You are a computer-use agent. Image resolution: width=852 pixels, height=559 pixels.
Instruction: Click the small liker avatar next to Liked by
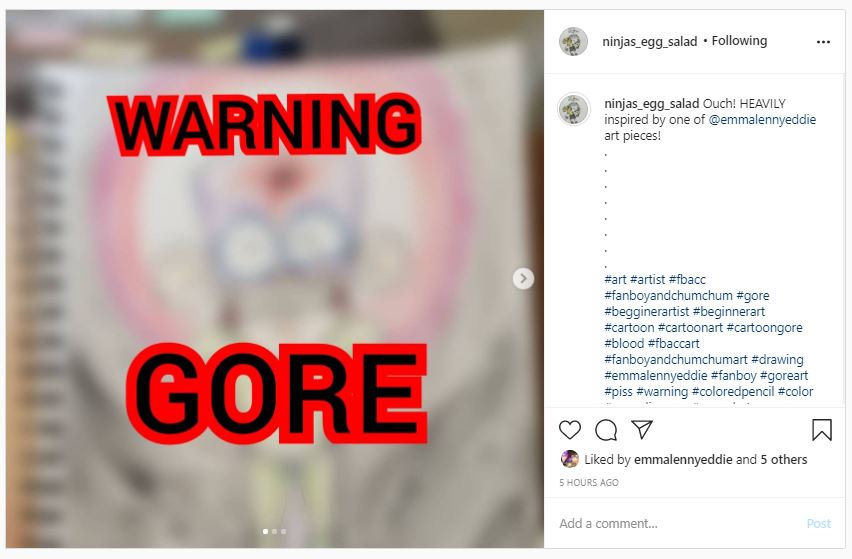coord(569,459)
